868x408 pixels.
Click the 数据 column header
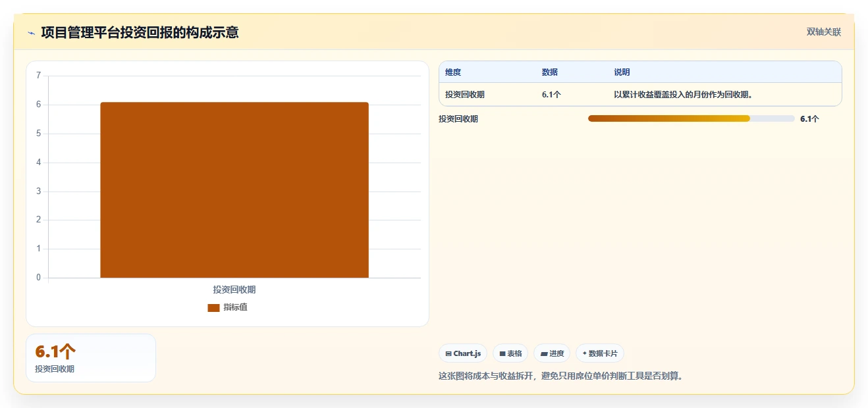click(550, 72)
